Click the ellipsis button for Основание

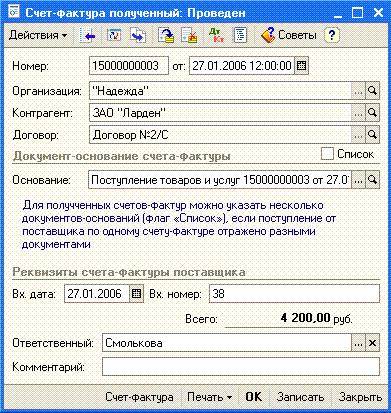(x=358, y=180)
